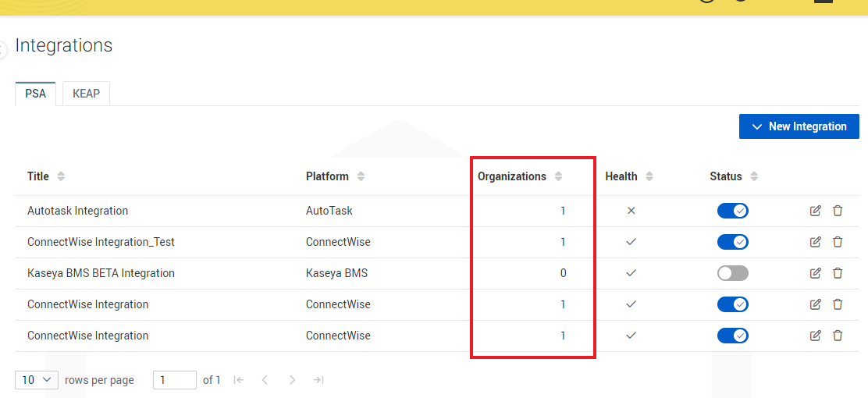Image resolution: width=868 pixels, height=398 pixels.
Task: Edit the ConnectWise Integration_Test entry
Action: tap(816, 242)
